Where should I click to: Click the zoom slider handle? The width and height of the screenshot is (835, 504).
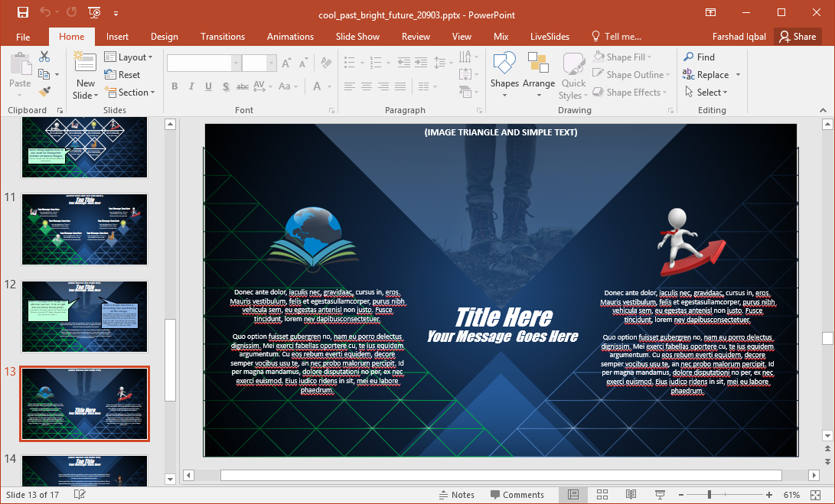tap(709, 494)
